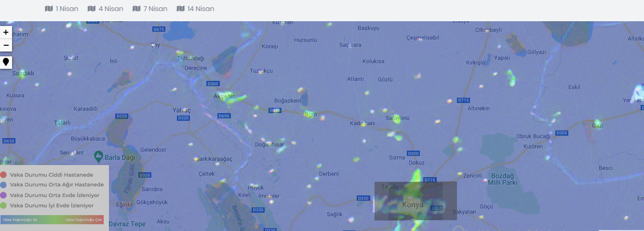Click the Vaka Yoğunluğu gradient bar

pyautogui.click(x=53, y=219)
